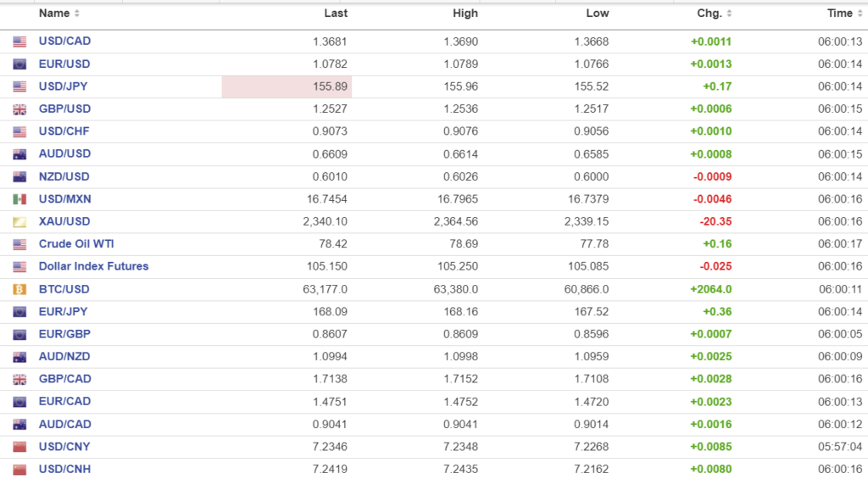Screen dimensions: 868x479
Task: Click the New Zealand flag beside NZD/USD
Action: [19, 177]
